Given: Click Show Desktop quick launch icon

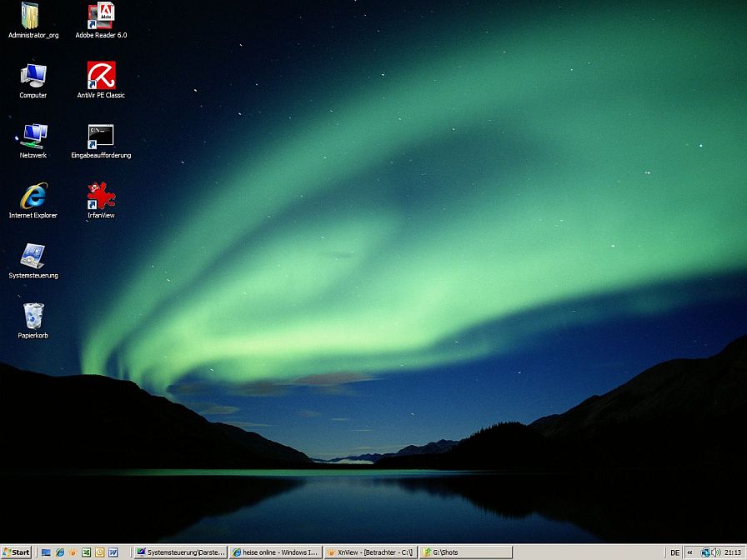Looking at the screenshot, I should coord(46,552).
